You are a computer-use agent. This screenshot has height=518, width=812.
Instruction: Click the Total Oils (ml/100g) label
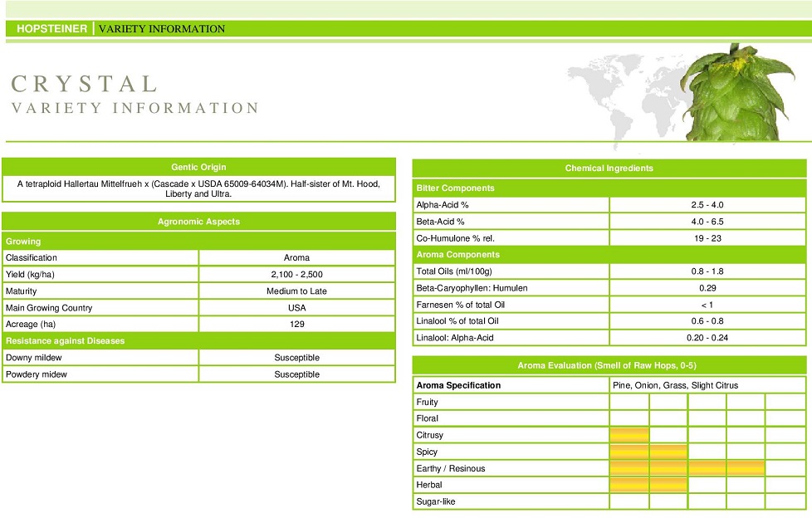454,271
